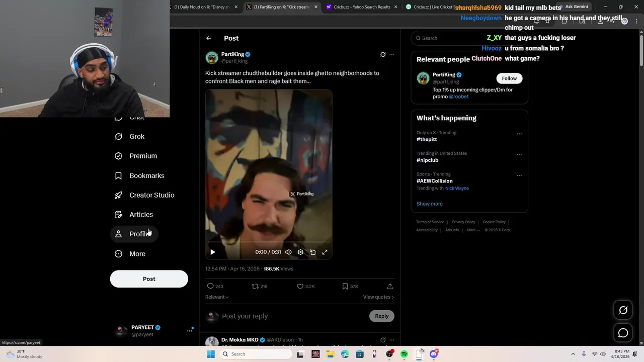The width and height of the screenshot is (644, 362).
Task: Enter fullscreen on the video
Action: pos(325,252)
